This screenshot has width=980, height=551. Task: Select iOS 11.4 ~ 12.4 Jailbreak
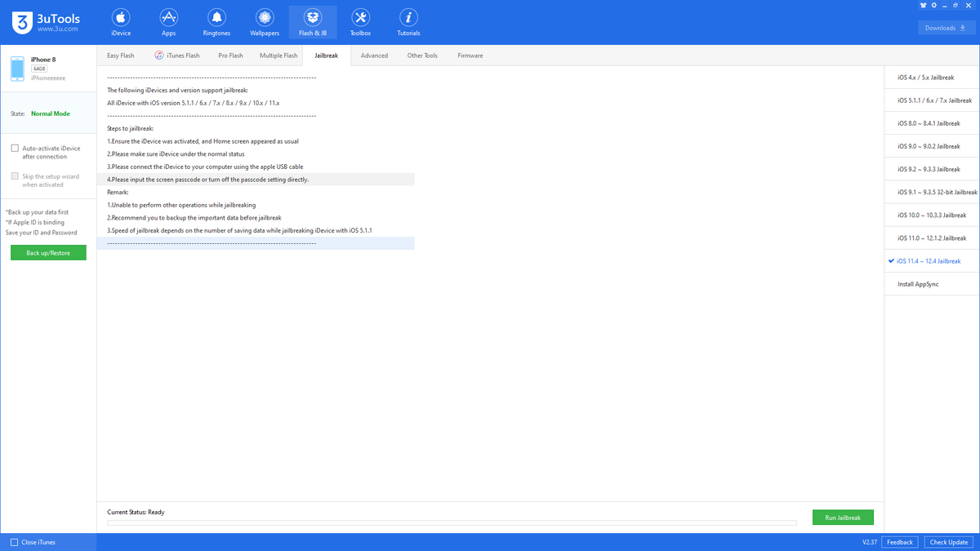coord(933,261)
